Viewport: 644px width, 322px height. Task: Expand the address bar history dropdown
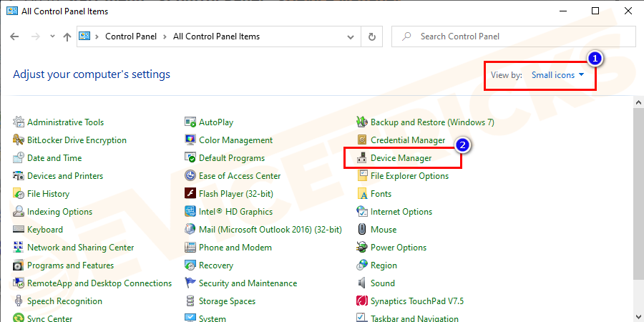click(x=351, y=36)
